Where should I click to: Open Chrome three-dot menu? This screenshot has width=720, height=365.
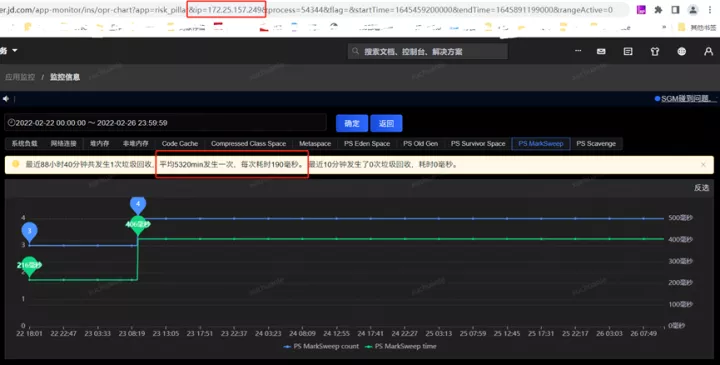(709, 10)
